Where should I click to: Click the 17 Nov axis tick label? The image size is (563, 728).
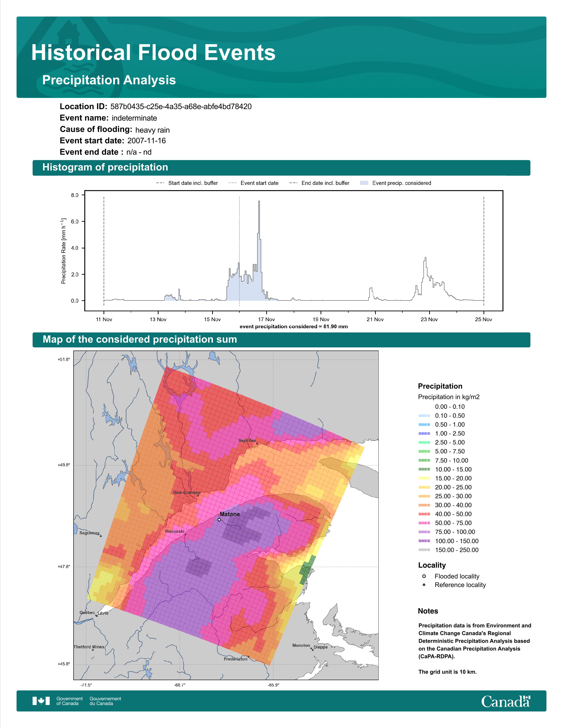click(x=266, y=319)
